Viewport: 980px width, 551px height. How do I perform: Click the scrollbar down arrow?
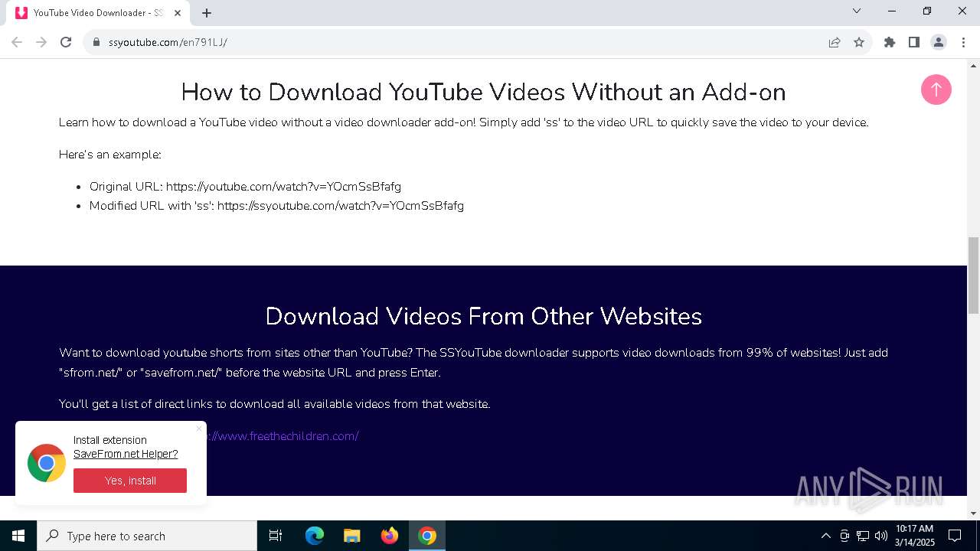(x=973, y=513)
